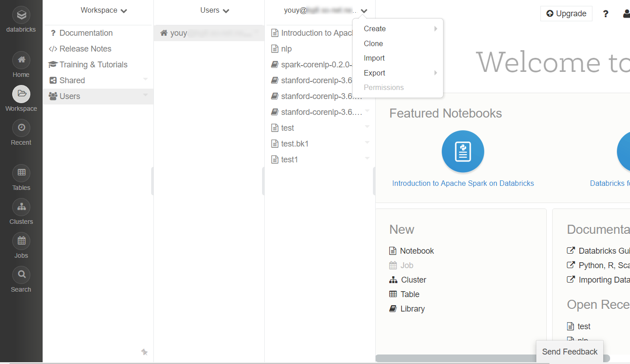Click the Users group icon in workspace tree
This screenshot has height=364, width=630.
(x=53, y=96)
